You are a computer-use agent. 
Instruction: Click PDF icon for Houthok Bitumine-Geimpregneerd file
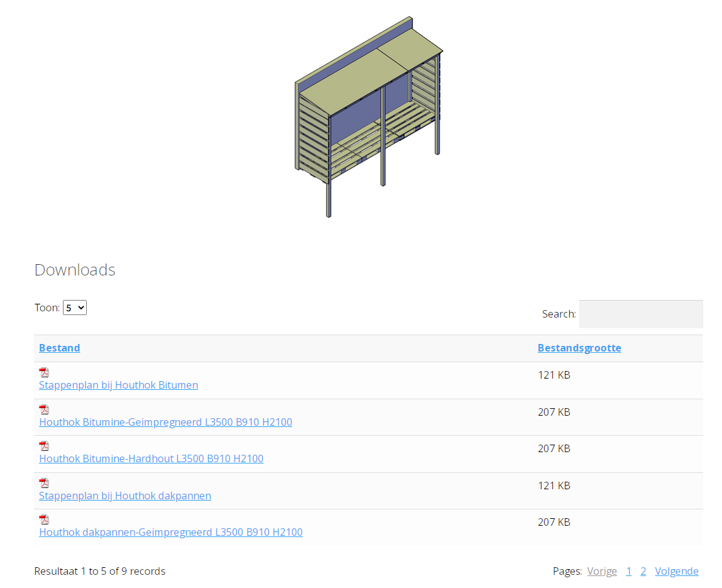44,409
